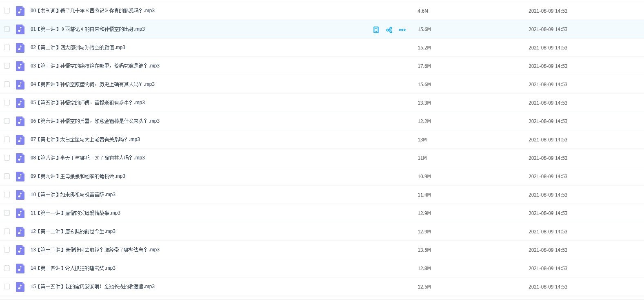The height and width of the screenshot is (300, 644).
Task: Select checkbox of 10 第十讲 如来佛祖与观音菩萨
Action: point(7,195)
